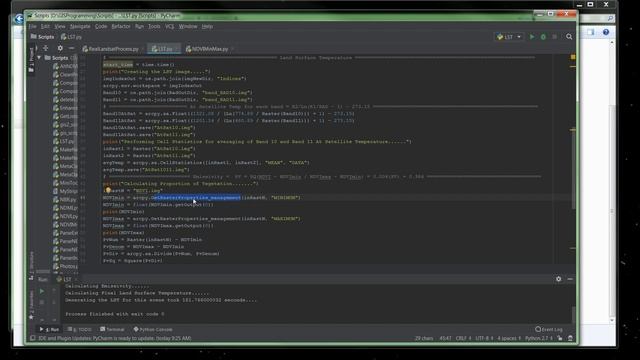
Task: Open the Edit menu
Action: (45, 27)
